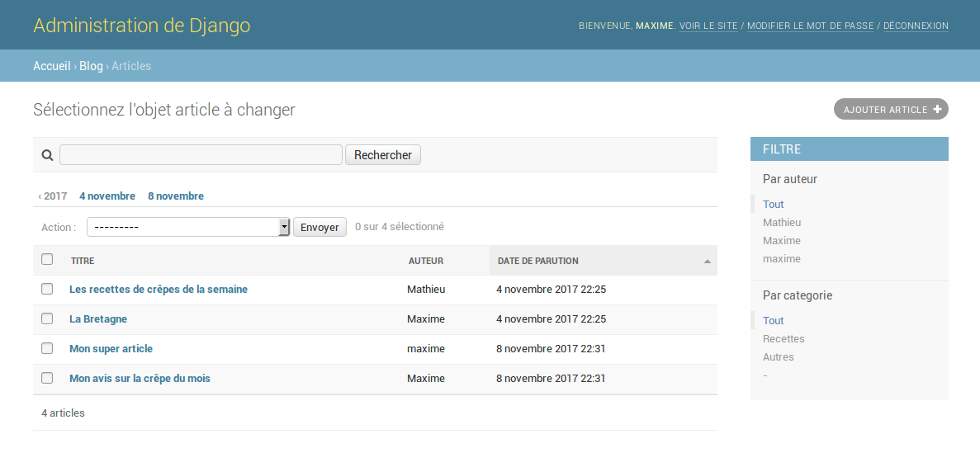Click the search magnifier icon
The height and width of the screenshot is (467, 980).
click(47, 155)
